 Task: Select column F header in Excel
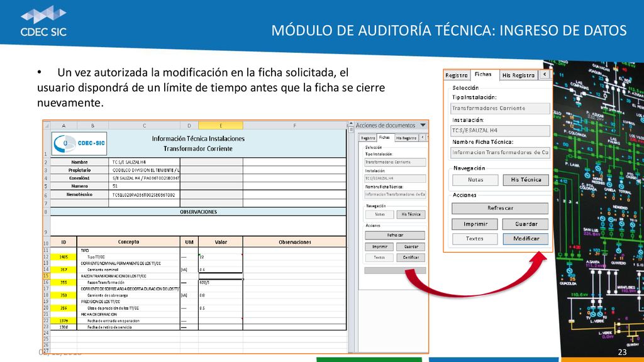(294, 126)
